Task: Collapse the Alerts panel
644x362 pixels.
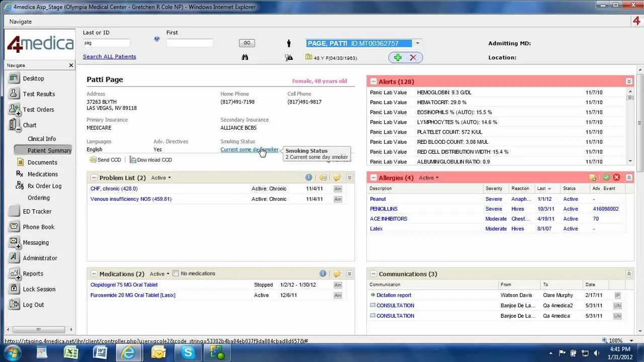Action: tap(373, 81)
